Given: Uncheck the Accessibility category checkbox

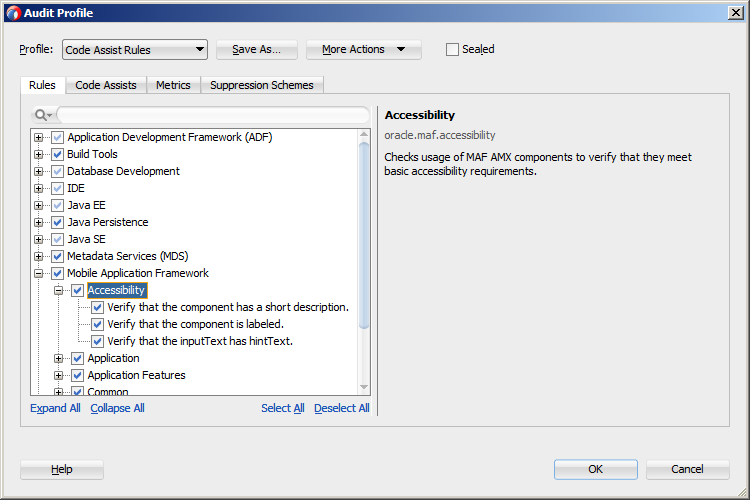Looking at the screenshot, I should pos(77,290).
